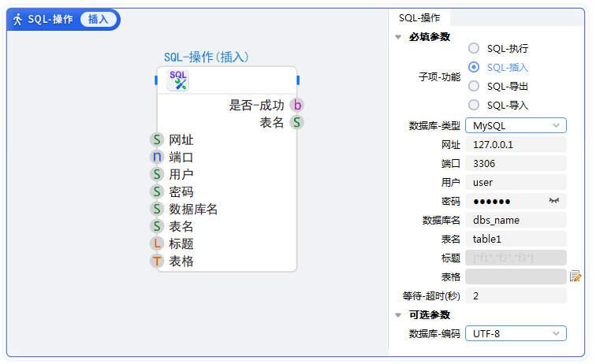Click the 插入 badge in header
The height and width of the screenshot is (364, 596).
click(x=98, y=19)
